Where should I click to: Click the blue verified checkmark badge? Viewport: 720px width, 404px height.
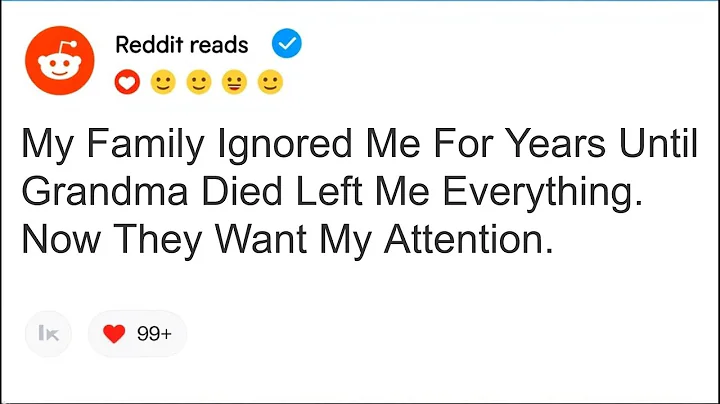(x=286, y=44)
